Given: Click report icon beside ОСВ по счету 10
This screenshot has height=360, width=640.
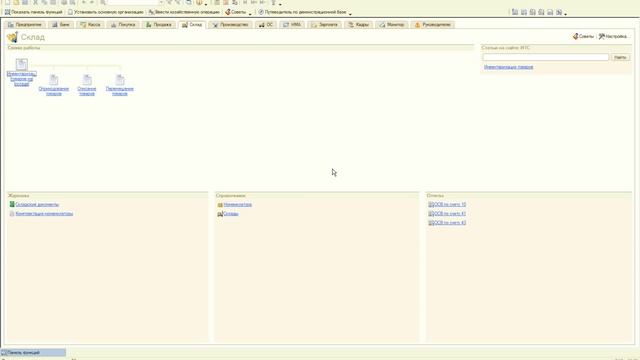Looking at the screenshot, I should [431, 204].
